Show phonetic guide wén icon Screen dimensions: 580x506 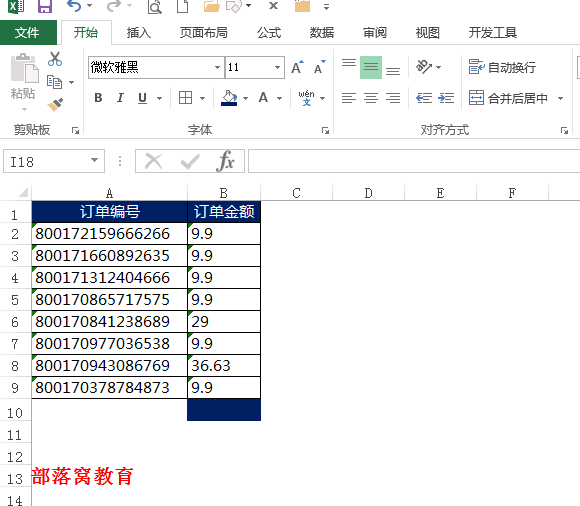(306, 98)
